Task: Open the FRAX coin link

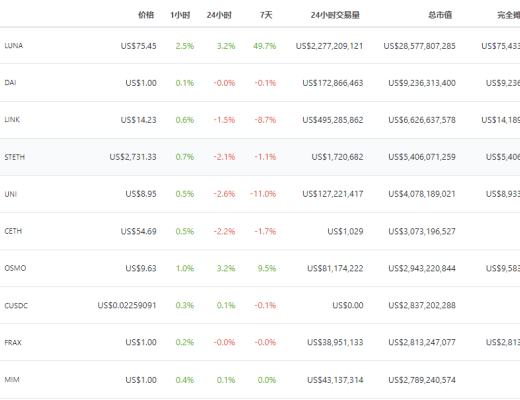Action: (13, 342)
